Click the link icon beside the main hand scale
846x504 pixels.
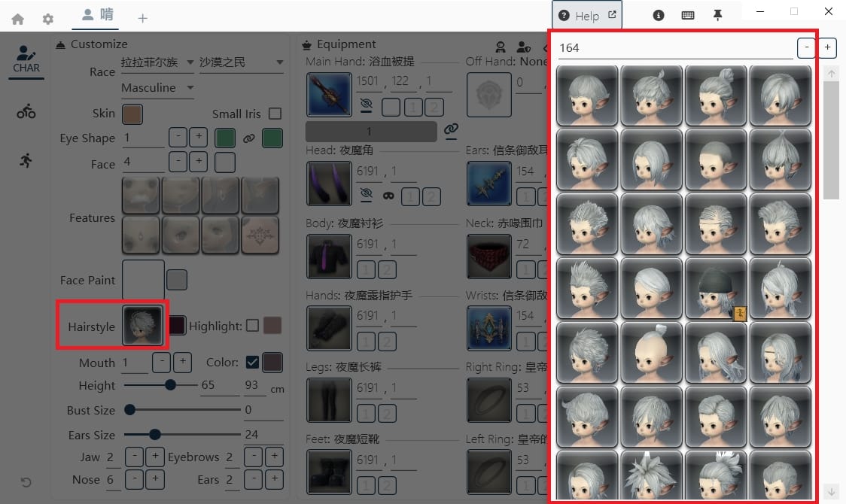tap(451, 130)
